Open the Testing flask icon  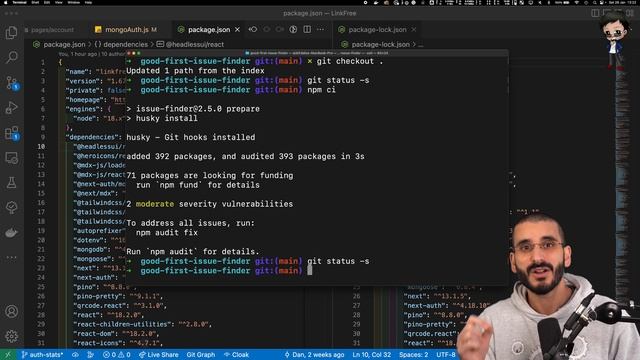coord(11,182)
